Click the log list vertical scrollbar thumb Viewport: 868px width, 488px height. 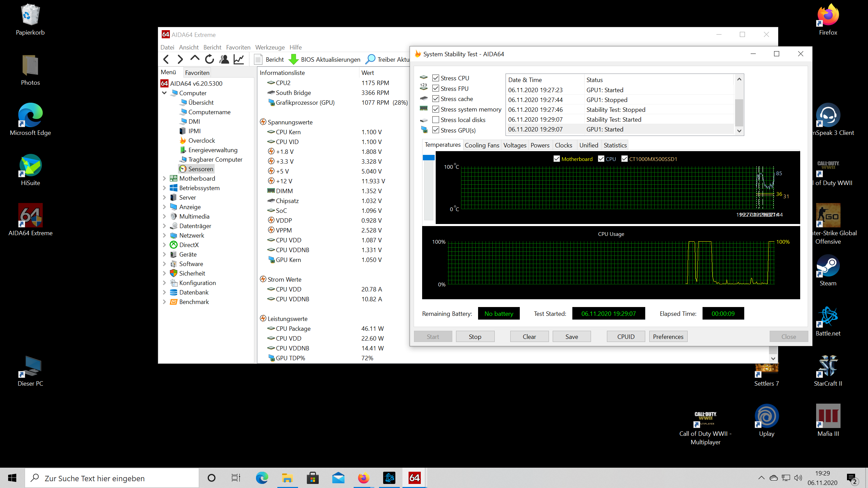click(x=739, y=113)
